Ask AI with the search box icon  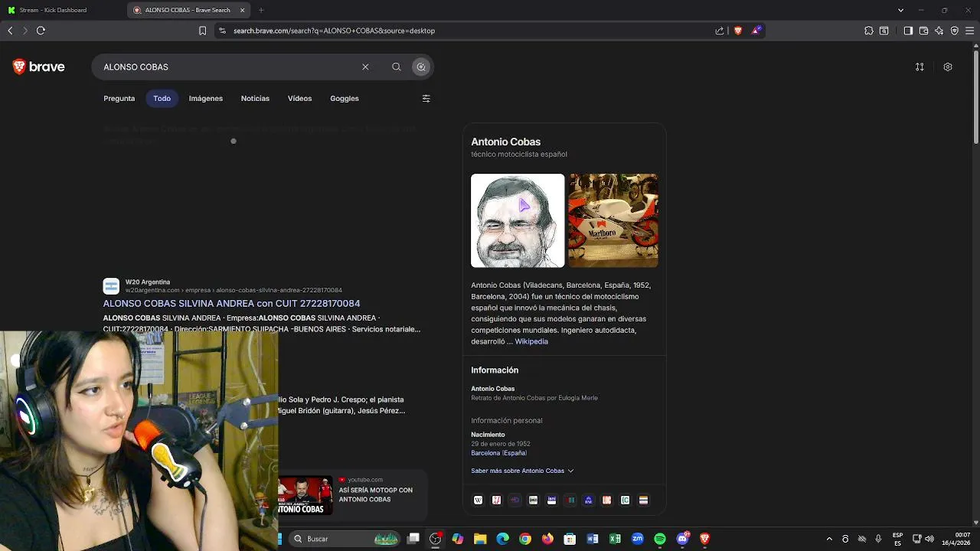421,67
